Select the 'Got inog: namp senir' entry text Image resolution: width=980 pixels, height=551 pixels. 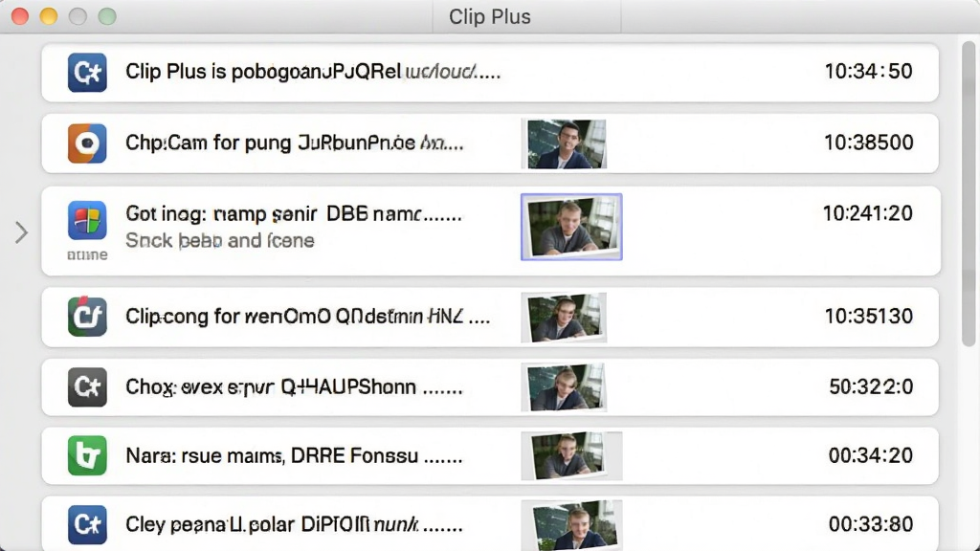(x=294, y=214)
